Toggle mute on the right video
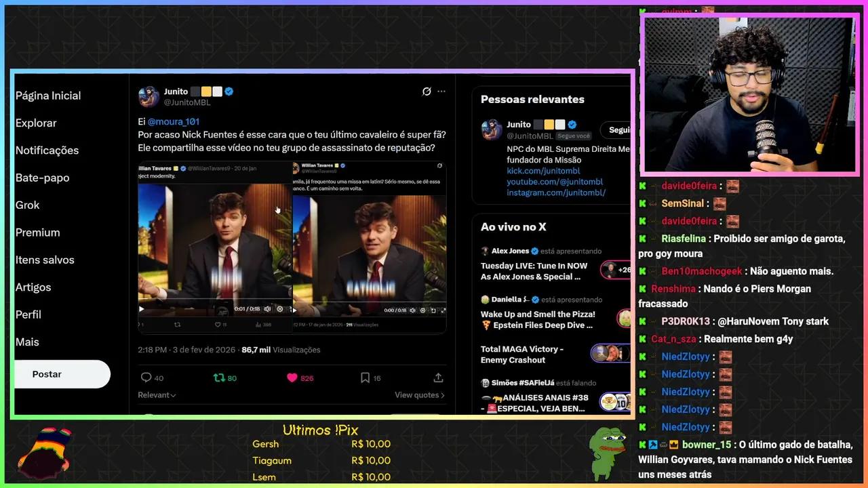Image resolution: width=868 pixels, height=488 pixels. pyautogui.click(x=412, y=310)
